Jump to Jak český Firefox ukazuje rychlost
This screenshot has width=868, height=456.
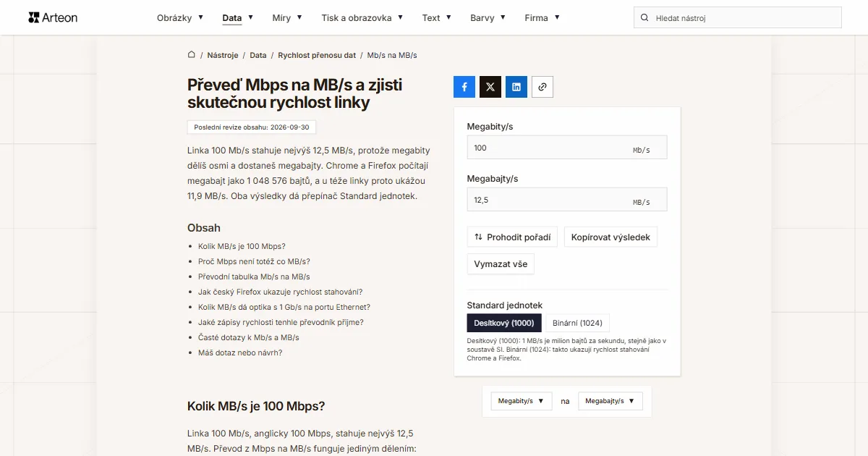tap(280, 292)
